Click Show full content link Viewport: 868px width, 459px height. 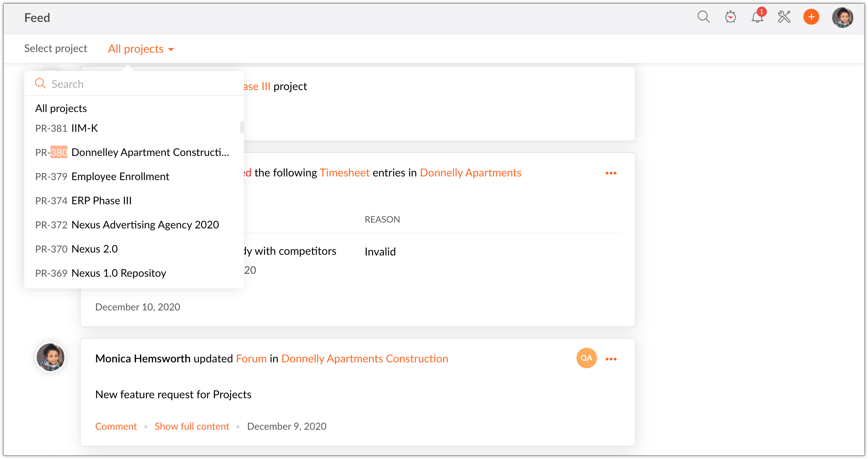[x=192, y=426]
